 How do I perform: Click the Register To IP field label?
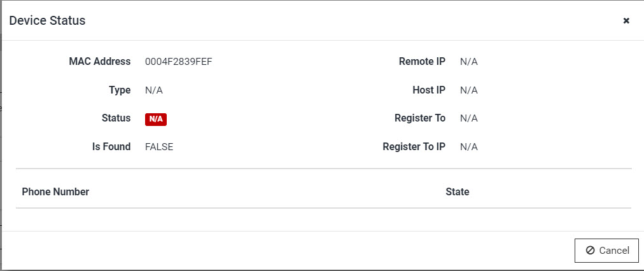click(414, 146)
